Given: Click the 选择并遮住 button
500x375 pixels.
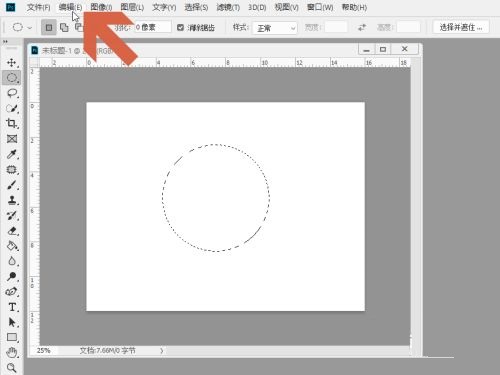Looking at the screenshot, I should point(461,27).
